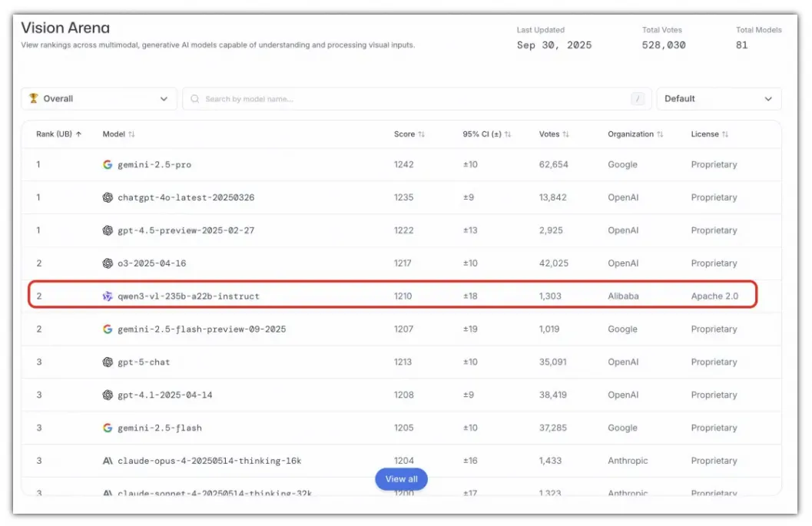The width and height of the screenshot is (812, 526).
Task: Click votes 42,025 in the o3-2025-04-16 row
Action: pyautogui.click(x=554, y=263)
